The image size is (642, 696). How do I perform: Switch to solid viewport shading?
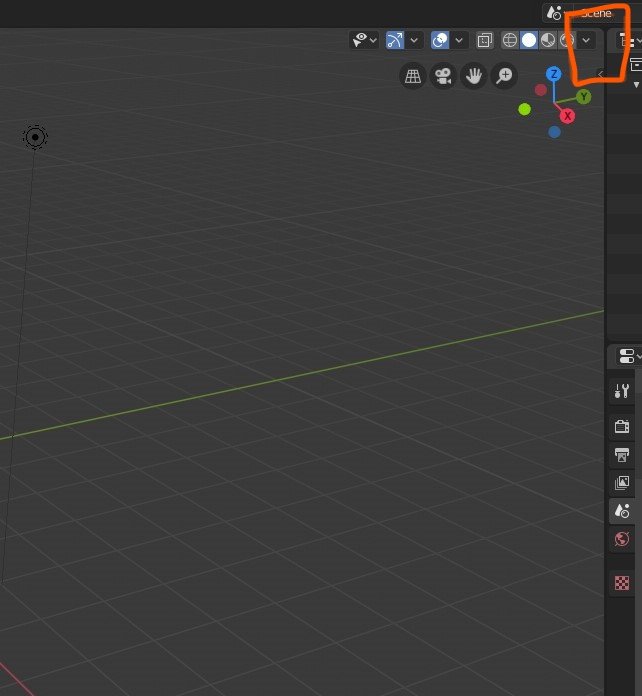coord(529,40)
